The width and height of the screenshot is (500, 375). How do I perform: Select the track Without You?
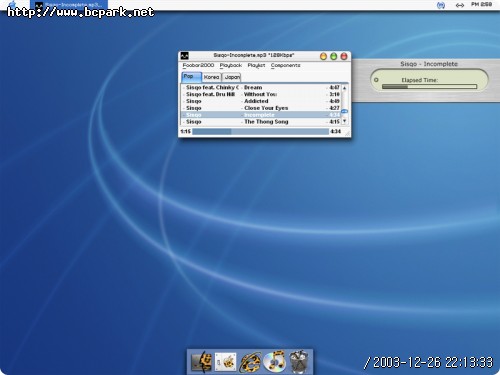click(x=261, y=94)
